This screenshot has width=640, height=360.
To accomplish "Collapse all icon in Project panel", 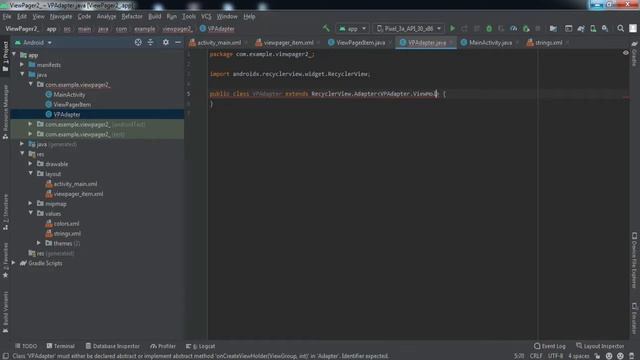I will pyautogui.click(x=151, y=42).
